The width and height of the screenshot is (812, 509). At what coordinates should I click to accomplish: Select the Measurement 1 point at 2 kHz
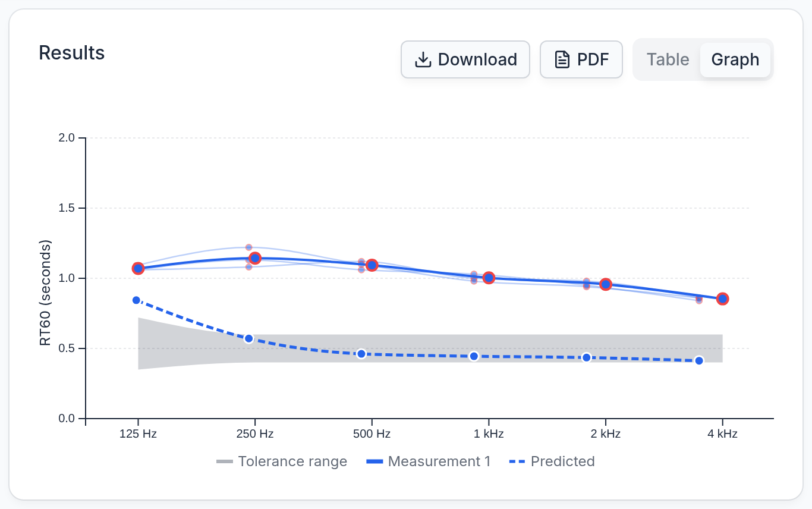click(606, 284)
